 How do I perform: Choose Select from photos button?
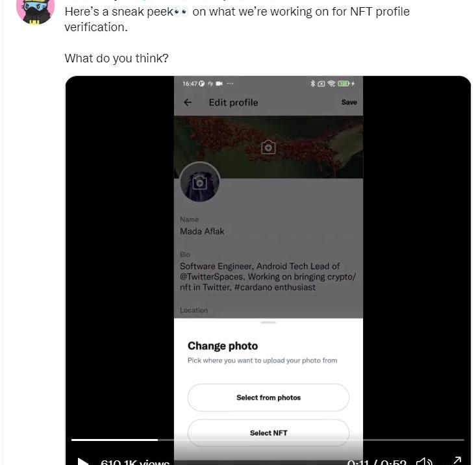pos(268,397)
